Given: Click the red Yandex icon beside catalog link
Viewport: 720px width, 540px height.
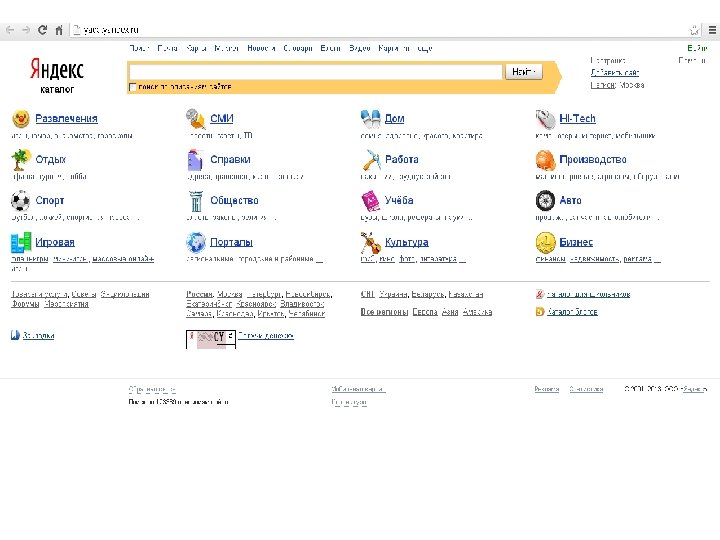Looking at the screenshot, I should (540, 294).
